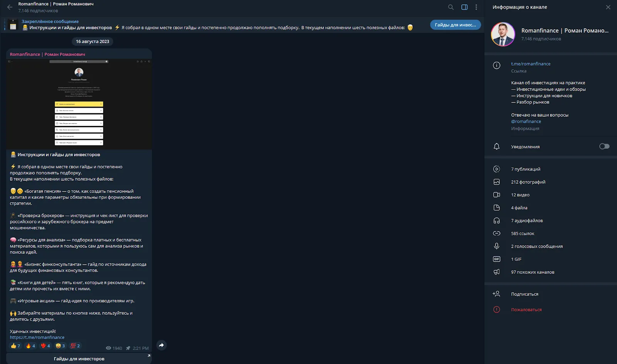Toggle the side panel icon
This screenshot has width=617, height=364.
tap(464, 7)
